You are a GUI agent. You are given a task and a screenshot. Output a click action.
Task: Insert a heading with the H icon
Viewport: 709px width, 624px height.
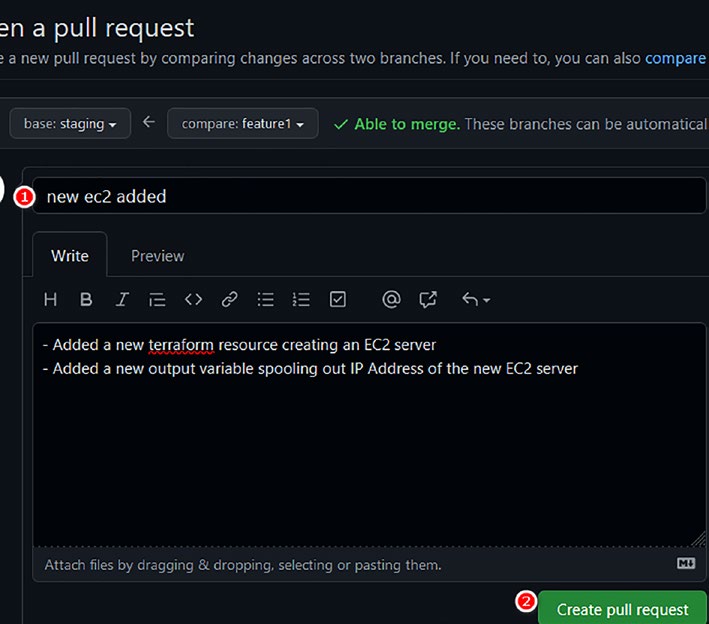pos(50,299)
